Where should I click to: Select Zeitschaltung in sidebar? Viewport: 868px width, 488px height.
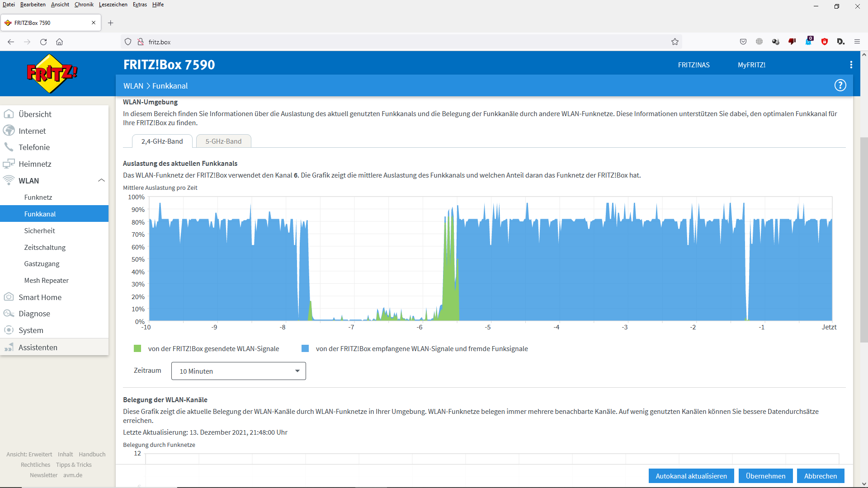54,247
